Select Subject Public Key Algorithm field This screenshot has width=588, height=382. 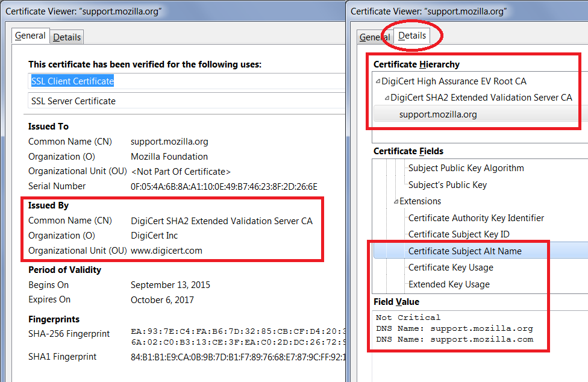pos(466,168)
